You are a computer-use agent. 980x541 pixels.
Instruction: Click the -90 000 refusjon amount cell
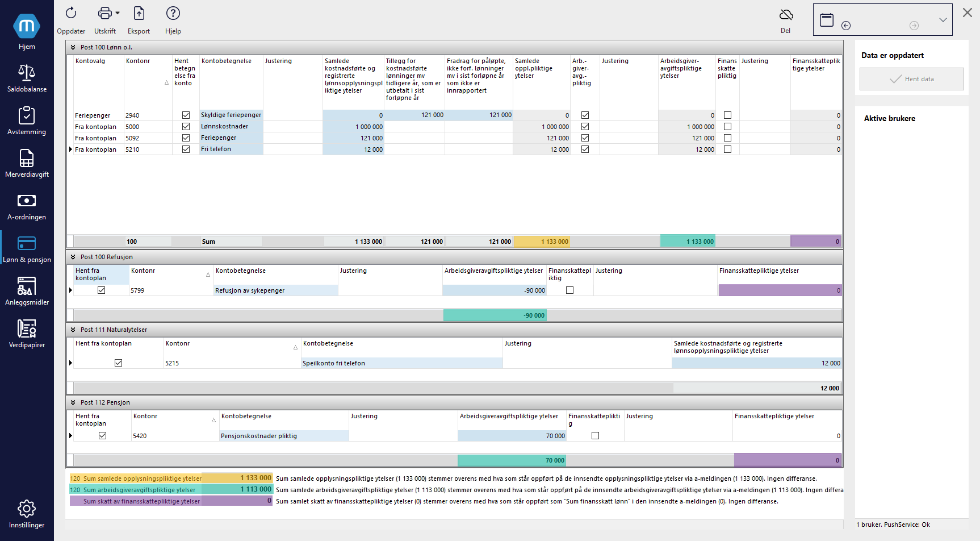(x=495, y=290)
